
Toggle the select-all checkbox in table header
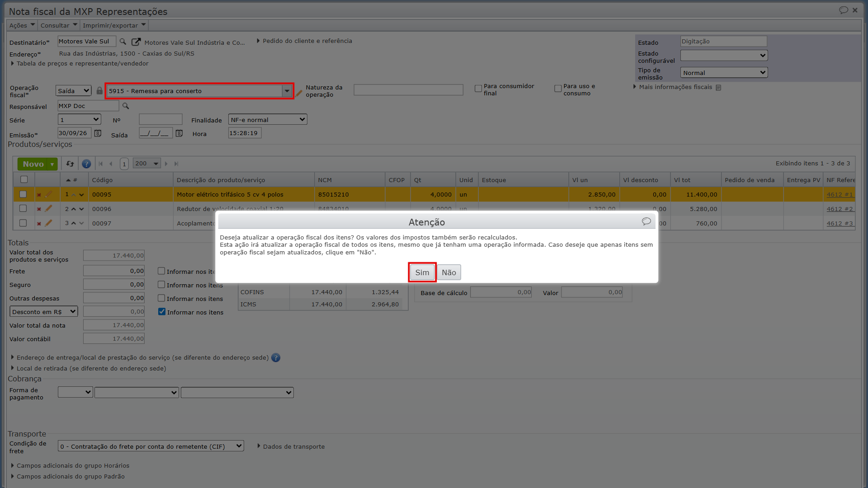(24, 179)
